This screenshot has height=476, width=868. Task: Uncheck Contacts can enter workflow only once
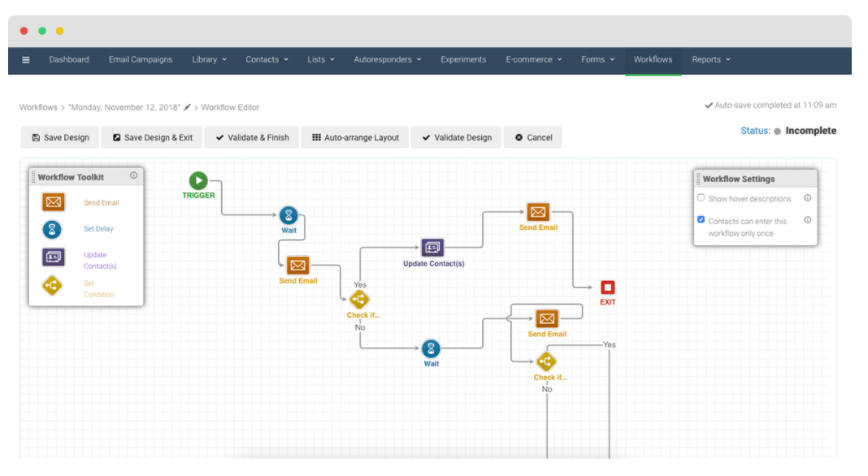pos(701,219)
